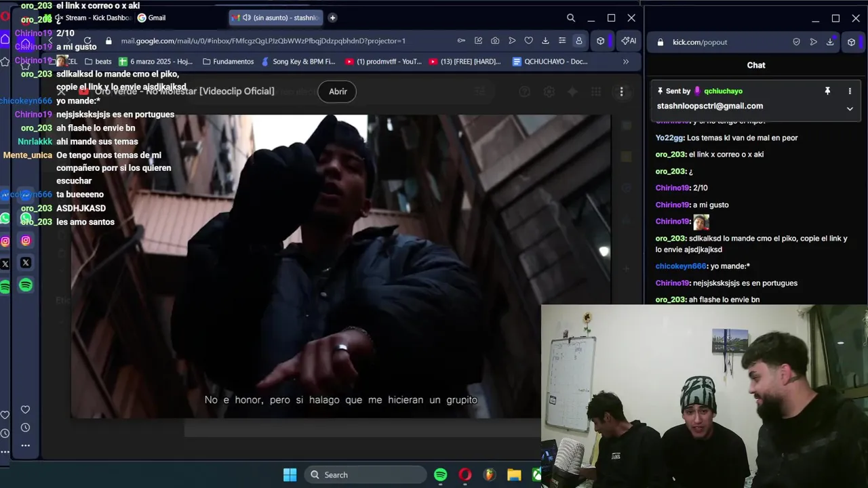Click the site lock icon for mail.google.com
The width and height of the screenshot is (868, 488).
point(108,41)
